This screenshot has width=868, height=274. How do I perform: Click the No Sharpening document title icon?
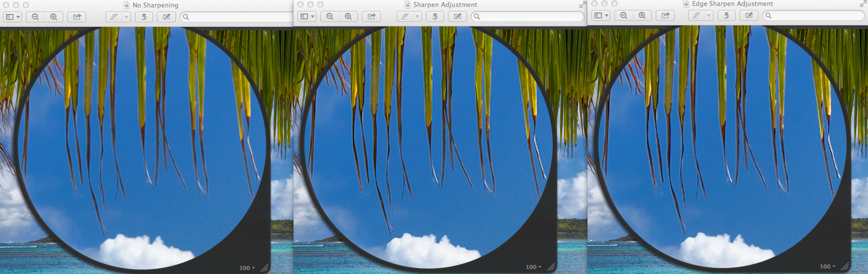pyautogui.click(x=127, y=5)
